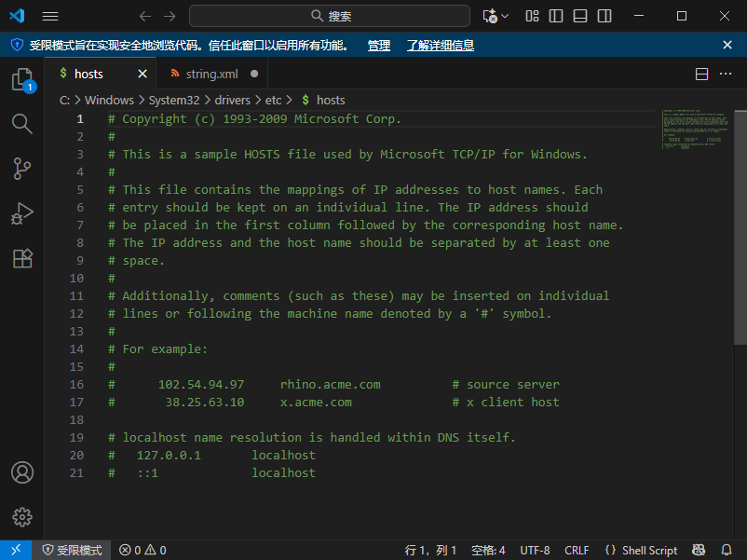Click the 搜索 command center box
The height and width of the screenshot is (560, 747).
click(330, 16)
